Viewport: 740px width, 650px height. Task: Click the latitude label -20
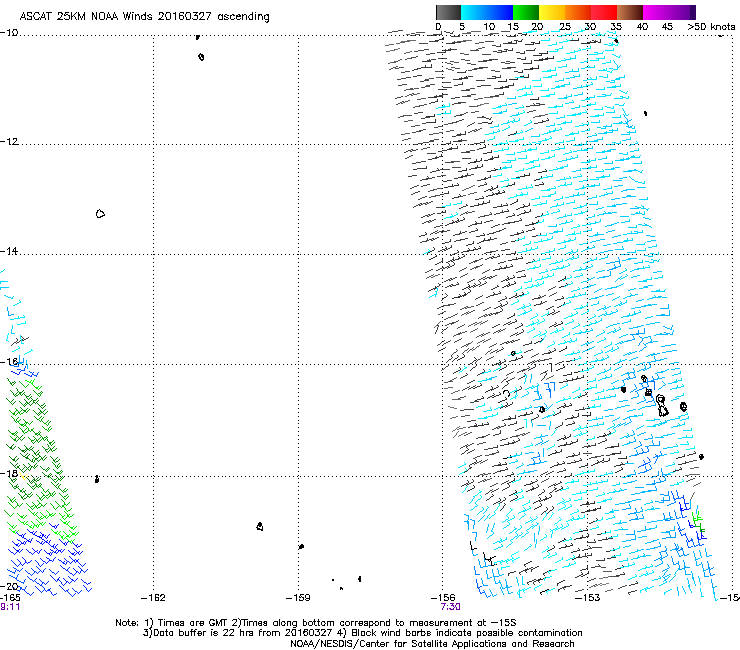pos(9,586)
